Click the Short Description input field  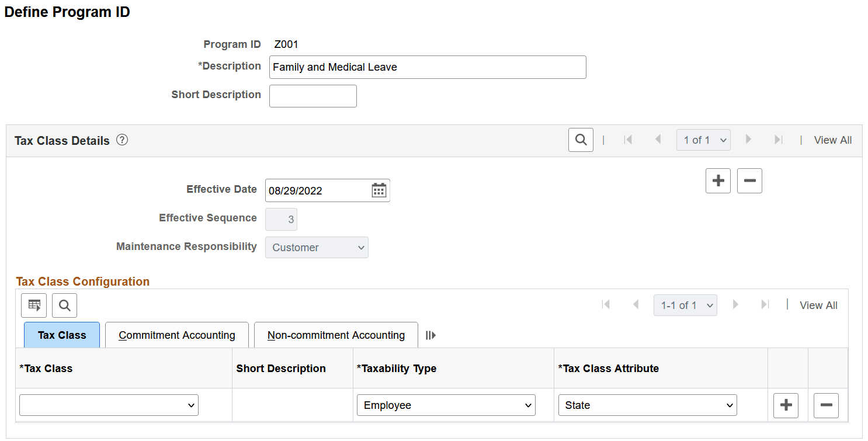coord(313,96)
